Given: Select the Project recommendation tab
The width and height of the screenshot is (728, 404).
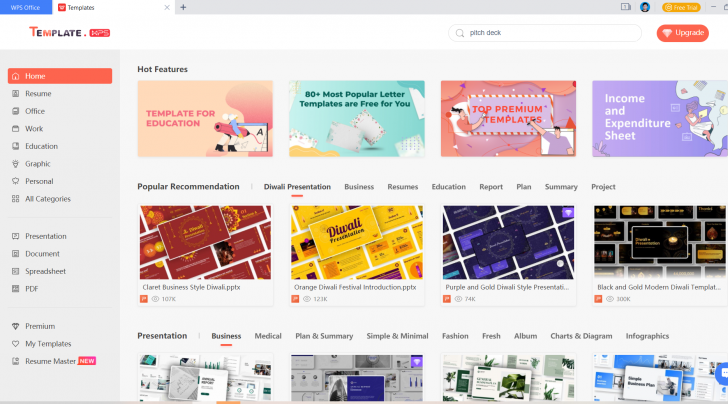Looking at the screenshot, I should pos(603,187).
